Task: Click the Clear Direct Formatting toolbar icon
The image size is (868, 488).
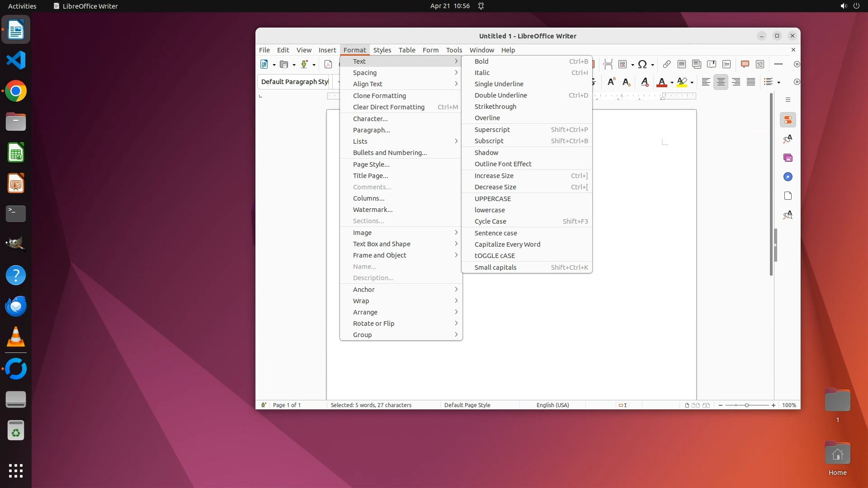Action: point(645,82)
